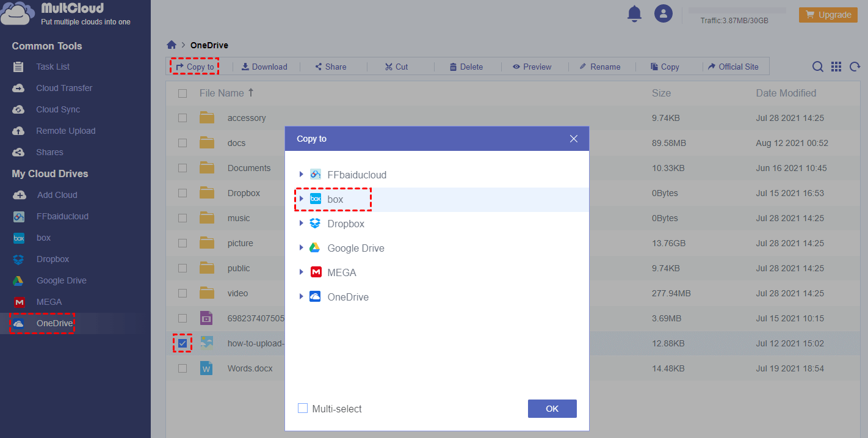Image resolution: width=868 pixels, height=438 pixels.
Task: Check the Documents folder checkbox
Action: 183,168
